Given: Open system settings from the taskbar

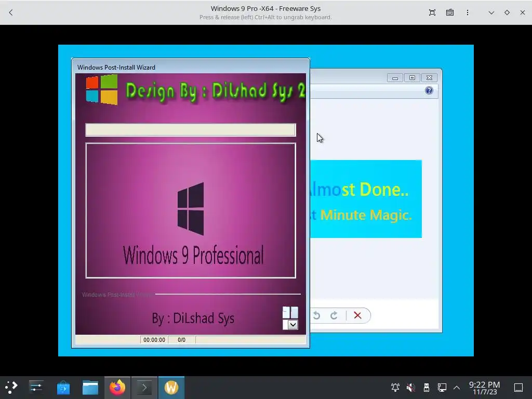Looking at the screenshot, I should click(36, 388).
